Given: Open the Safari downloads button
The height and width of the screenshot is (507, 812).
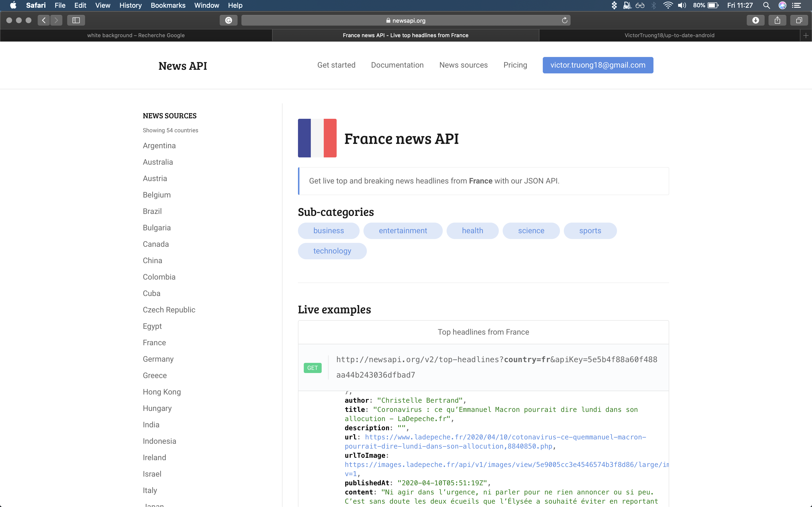Looking at the screenshot, I should (755, 20).
